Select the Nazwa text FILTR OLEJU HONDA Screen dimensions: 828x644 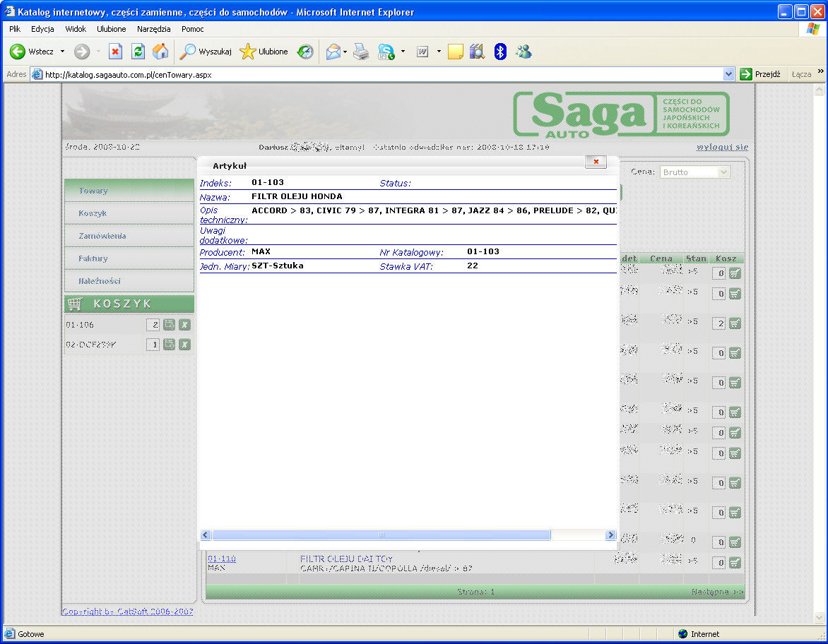pyautogui.click(x=297, y=196)
